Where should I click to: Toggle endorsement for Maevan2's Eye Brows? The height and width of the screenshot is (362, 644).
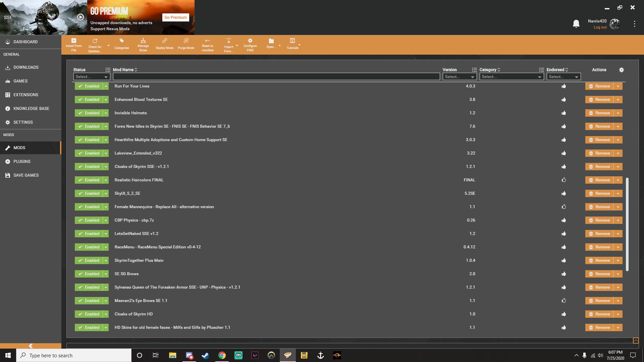pyautogui.click(x=564, y=301)
